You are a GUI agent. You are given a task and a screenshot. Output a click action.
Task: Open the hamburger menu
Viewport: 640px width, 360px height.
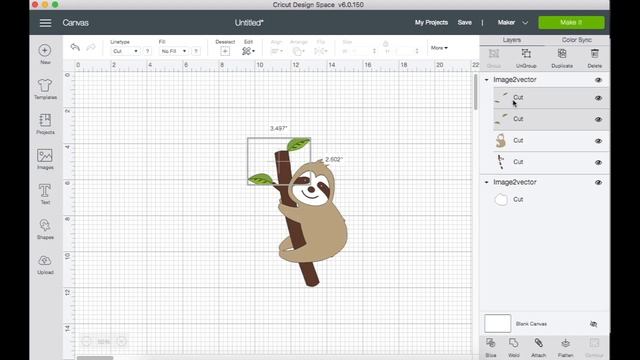(x=45, y=23)
